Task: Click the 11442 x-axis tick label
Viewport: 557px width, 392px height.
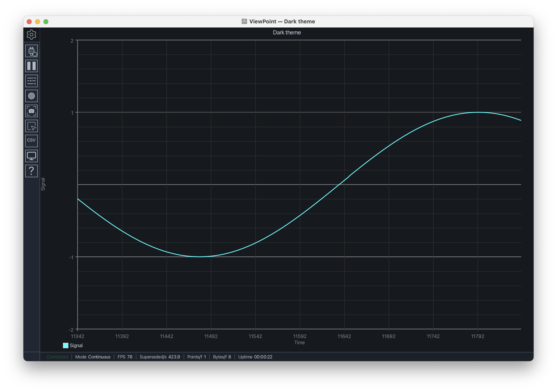Action: coord(167,336)
